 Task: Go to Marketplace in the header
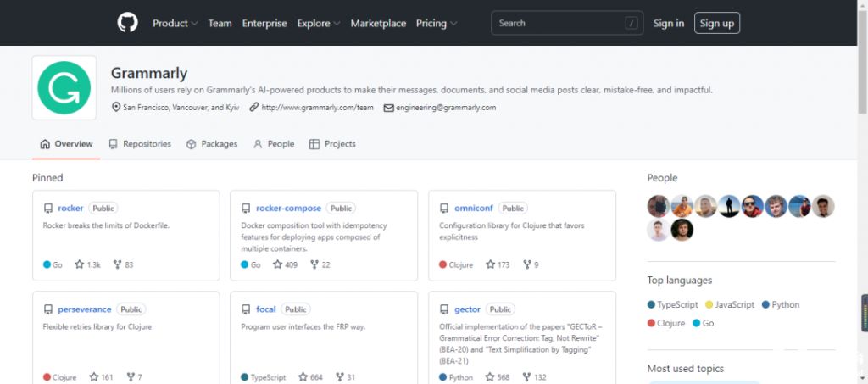[378, 23]
